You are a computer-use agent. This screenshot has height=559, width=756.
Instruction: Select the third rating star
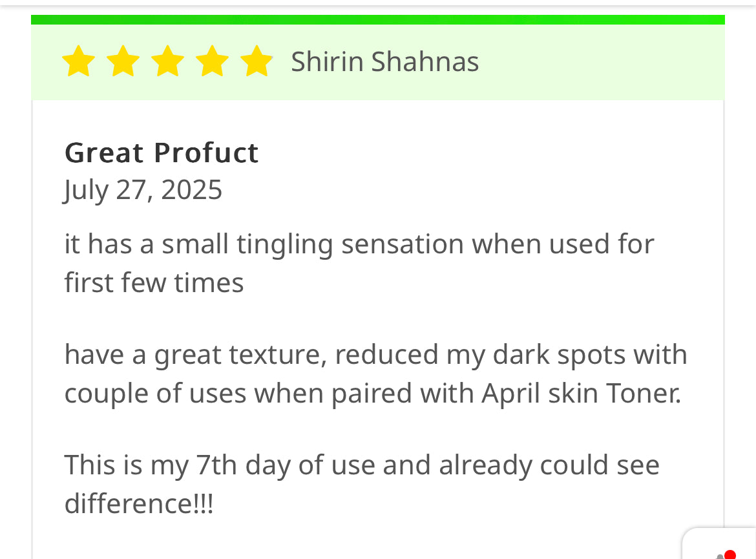(x=167, y=62)
